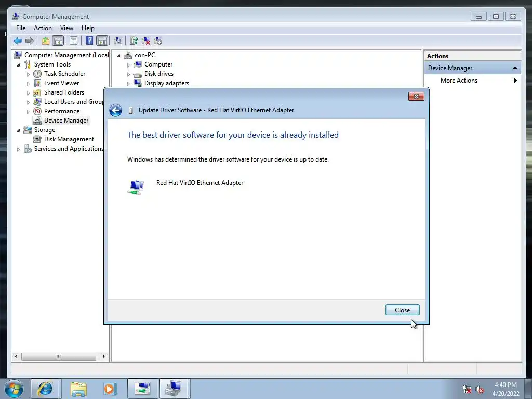Viewport: 532px width, 399px height.
Task: Select Device Manager tree item
Action: pos(66,121)
